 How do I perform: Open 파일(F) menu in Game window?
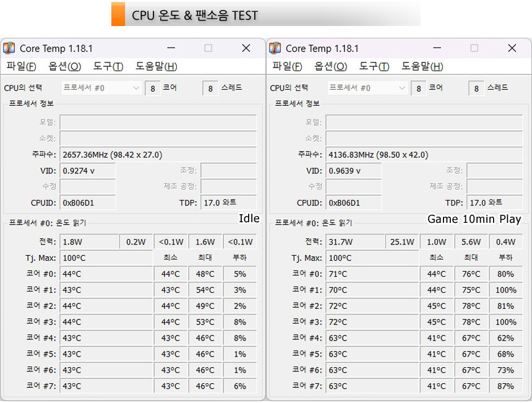(x=287, y=66)
